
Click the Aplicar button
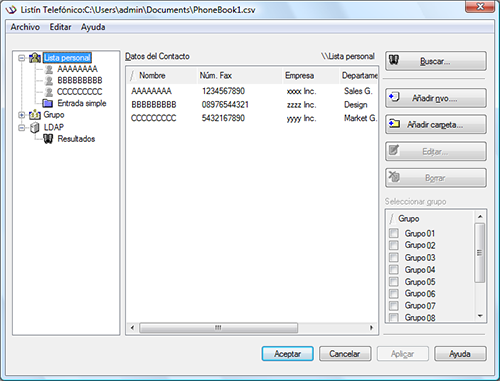[403, 354]
